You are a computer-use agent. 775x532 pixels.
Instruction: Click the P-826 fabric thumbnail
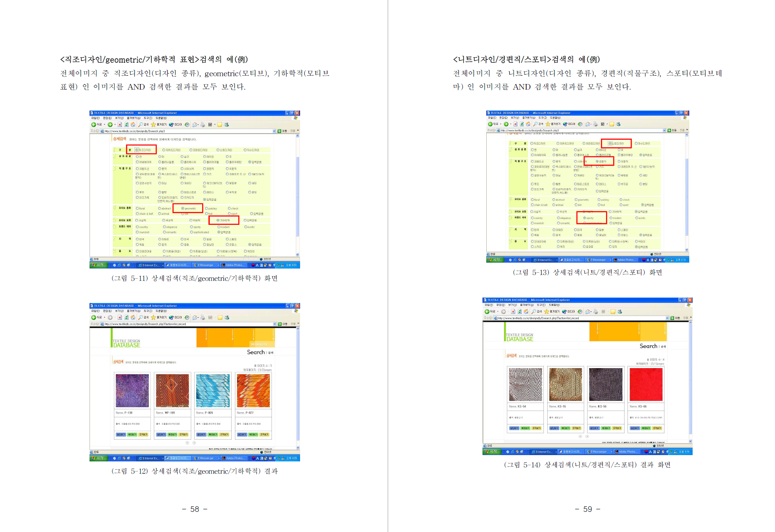pos(212,391)
